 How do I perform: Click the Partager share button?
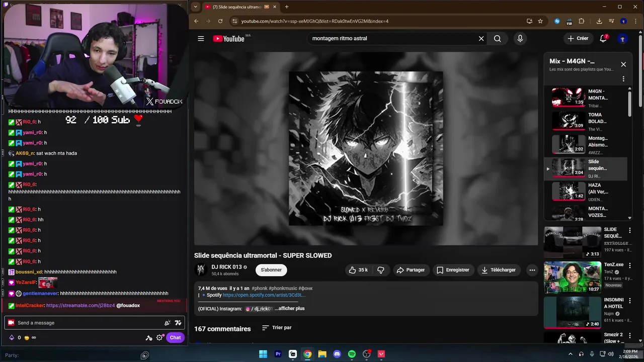click(411, 270)
